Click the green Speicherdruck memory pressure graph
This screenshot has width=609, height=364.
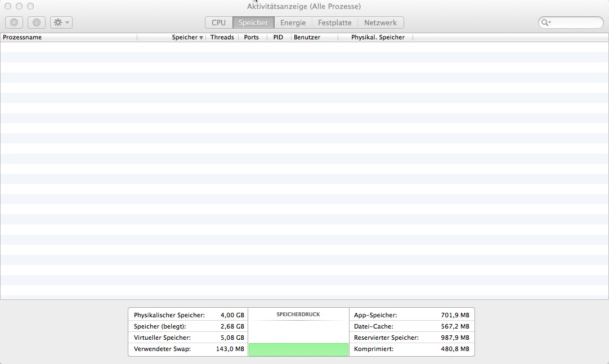298,349
